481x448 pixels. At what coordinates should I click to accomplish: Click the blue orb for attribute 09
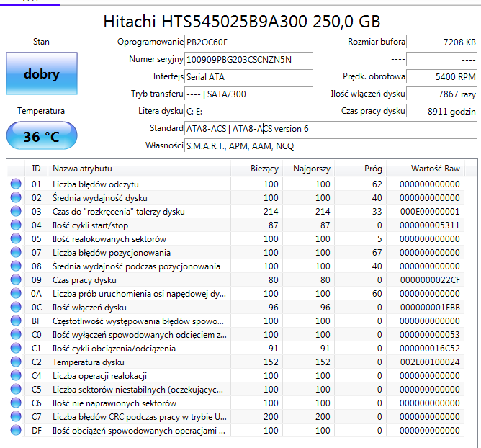tap(16, 279)
